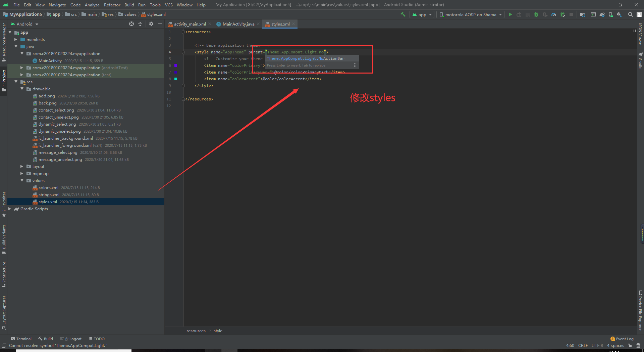Screen dimensions: 644x352
Task: Open Project panel settings gear
Action: [x=151, y=24]
